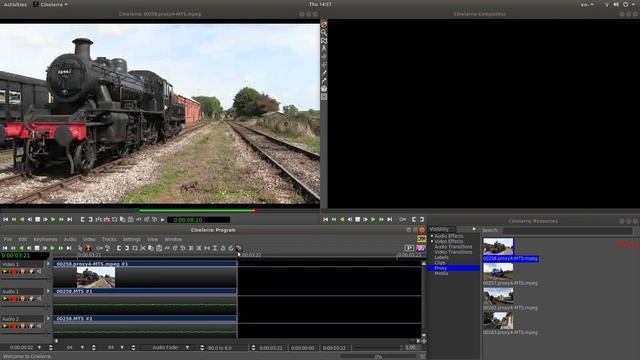
Task: Open the Settings menu
Action: 131,239
